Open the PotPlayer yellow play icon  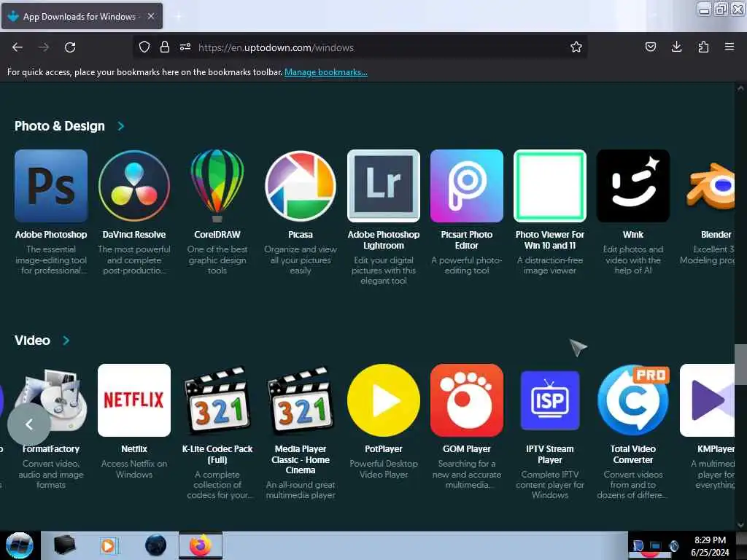[384, 400]
